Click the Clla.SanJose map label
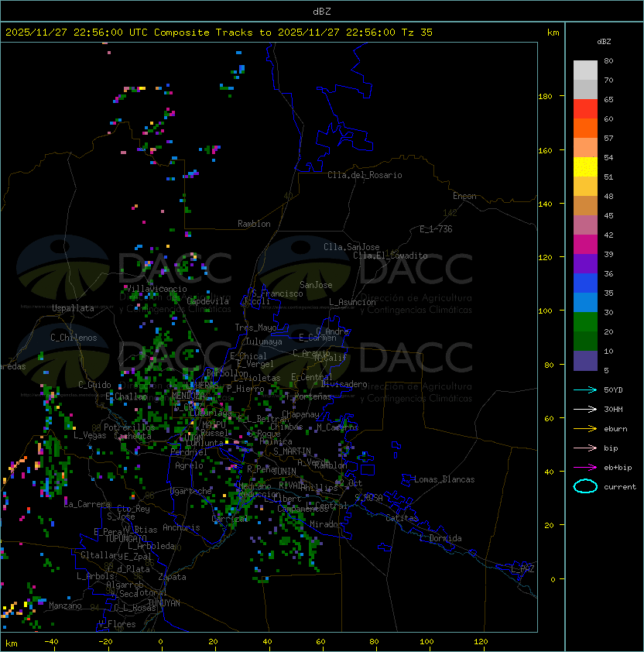Viewport: 644px width, 652px height. pos(351,247)
